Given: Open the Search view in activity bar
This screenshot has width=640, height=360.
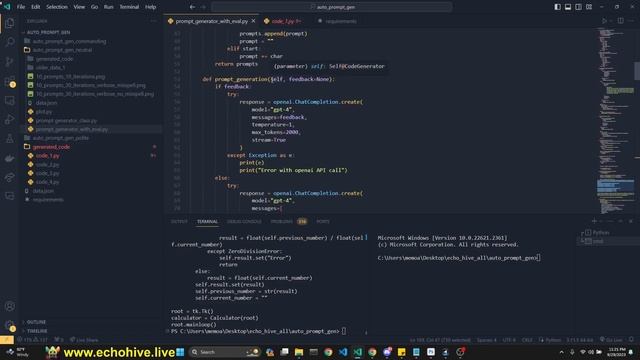Looking at the screenshot, I should [x=10, y=42].
